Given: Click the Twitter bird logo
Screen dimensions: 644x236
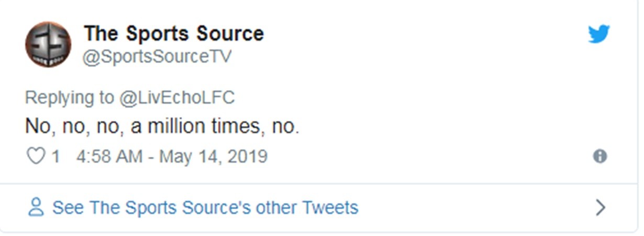Looking at the screenshot, I should [598, 35].
